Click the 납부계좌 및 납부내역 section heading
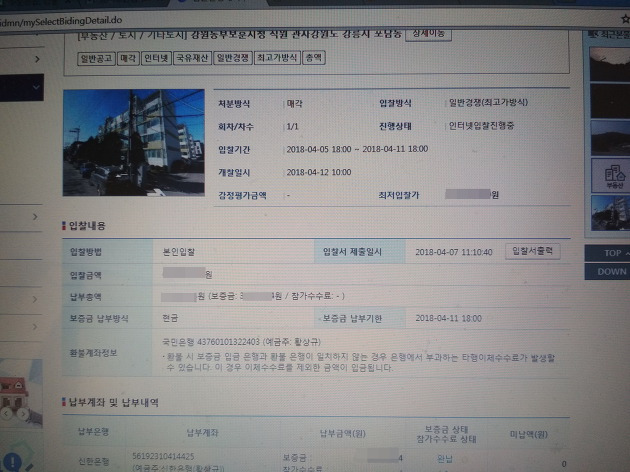The image size is (630, 472). [x=114, y=402]
